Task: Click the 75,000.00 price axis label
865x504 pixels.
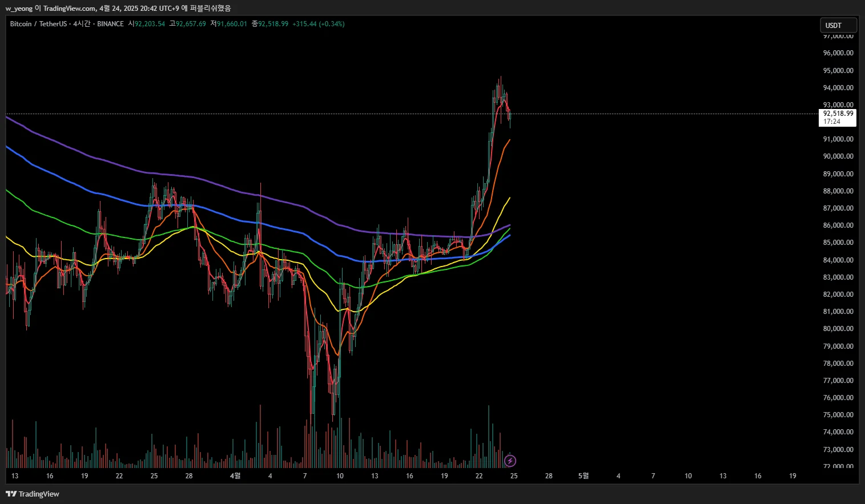Action: coord(838,415)
